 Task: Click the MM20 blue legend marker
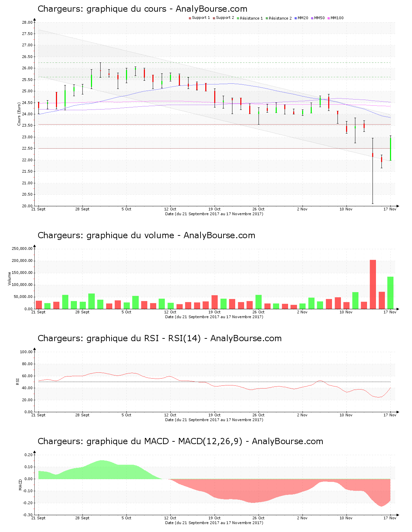(296, 18)
